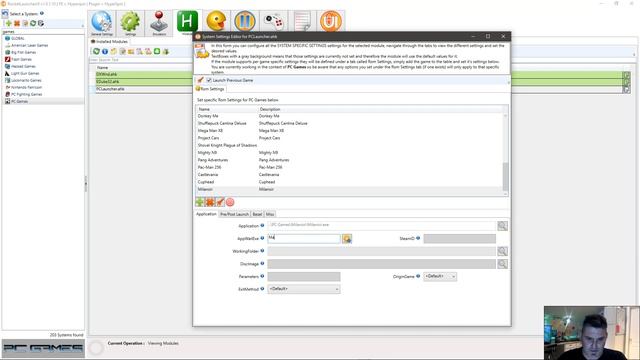
Task: Click into the SteamID text field
Action: point(460,238)
